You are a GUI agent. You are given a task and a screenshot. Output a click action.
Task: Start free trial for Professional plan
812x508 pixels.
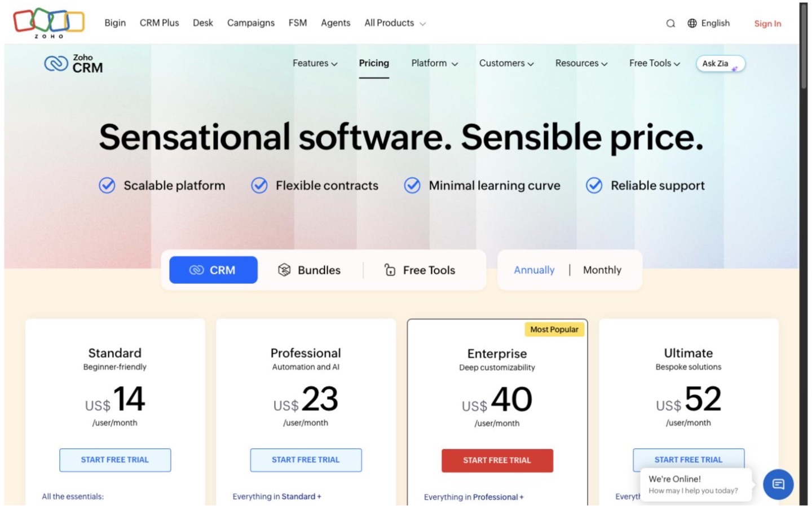tap(306, 460)
